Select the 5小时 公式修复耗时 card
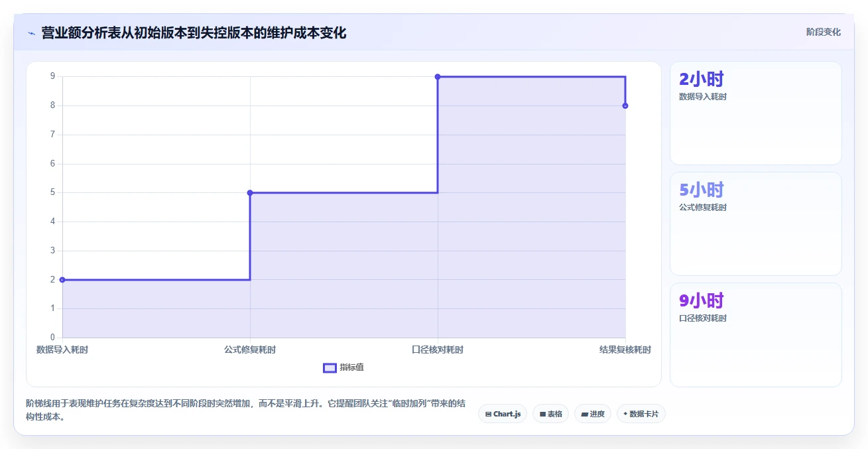 click(x=755, y=224)
